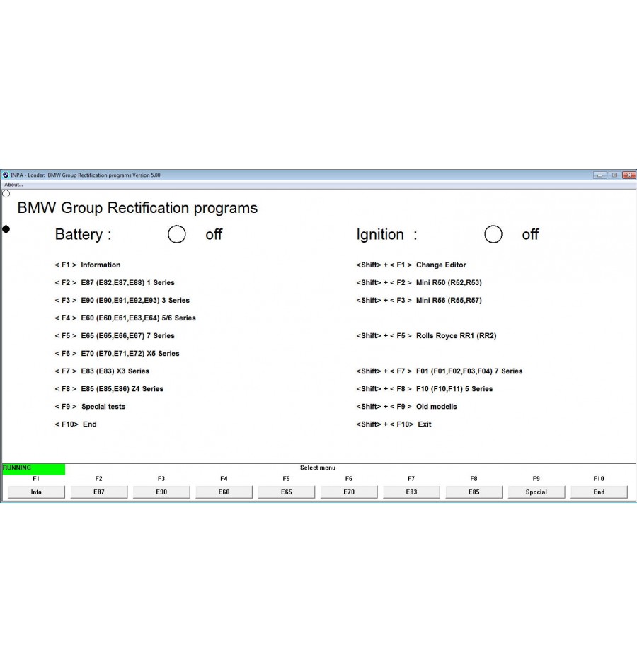Click the "<Shift> + < F10> Exit" line
The width and height of the screenshot is (637, 672).
[x=394, y=424]
